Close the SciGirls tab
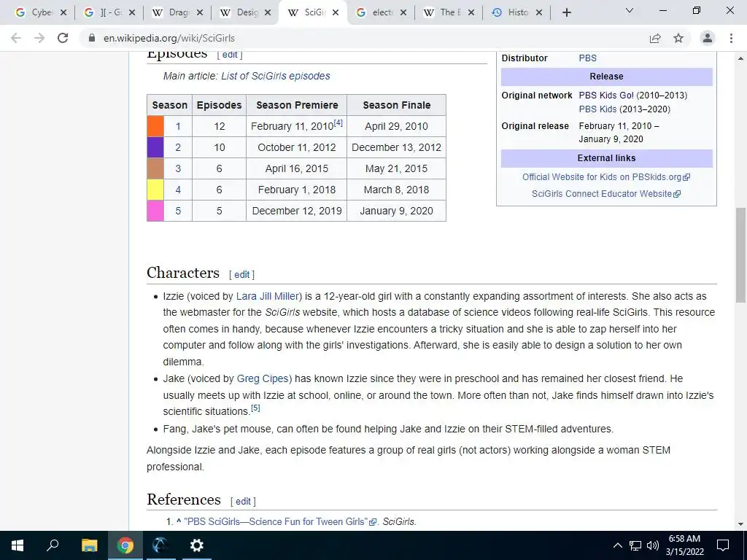Screen dimensions: 747x560 [x=336, y=13]
